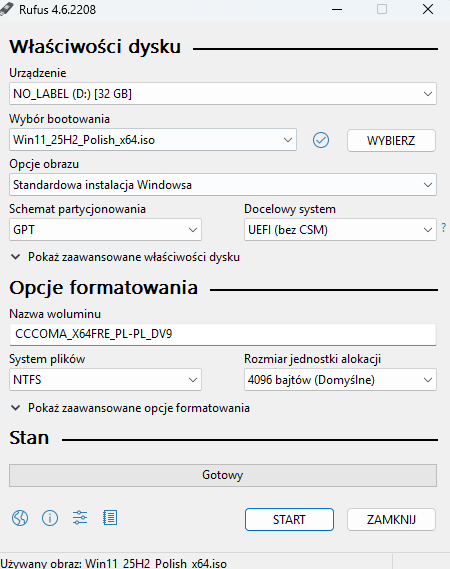This screenshot has width=450, height=569.
Task: Click the ISO checksum checkmark icon
Action: (x=321, y=140)
